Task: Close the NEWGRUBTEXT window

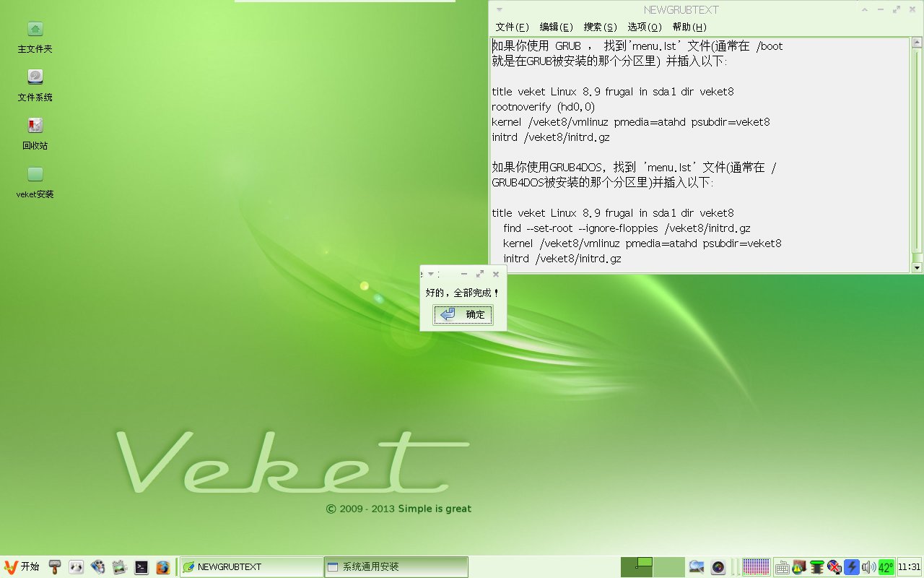Action: pyautogui.click(x=912, y=10)
